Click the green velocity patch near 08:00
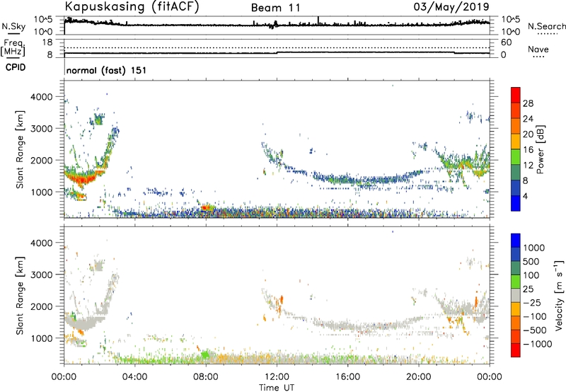The width and height of the screenshot is (566, 392). point(206,354)
